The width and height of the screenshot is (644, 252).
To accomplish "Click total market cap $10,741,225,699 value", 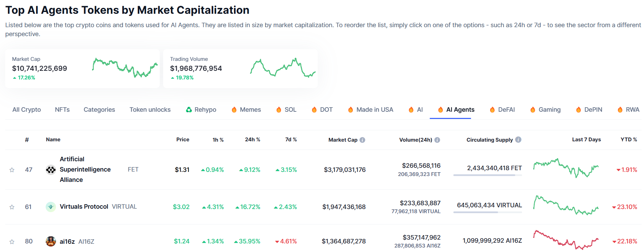I will 39,68.
